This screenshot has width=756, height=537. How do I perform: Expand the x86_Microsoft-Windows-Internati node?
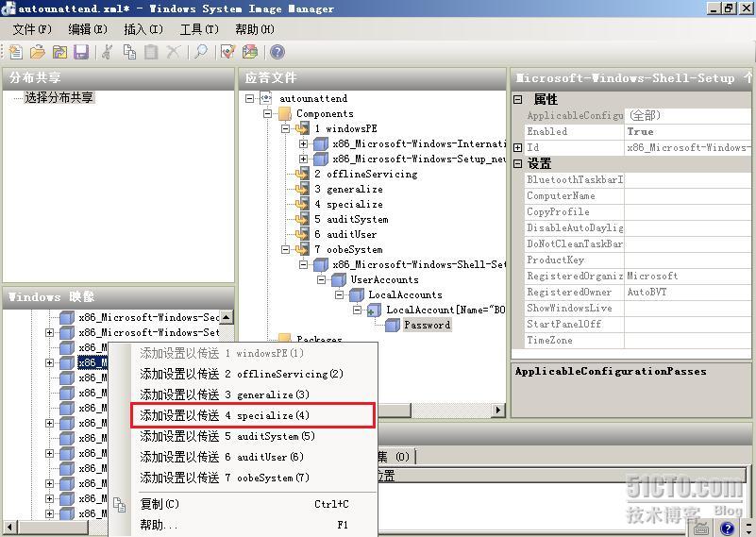coord(303,143)
